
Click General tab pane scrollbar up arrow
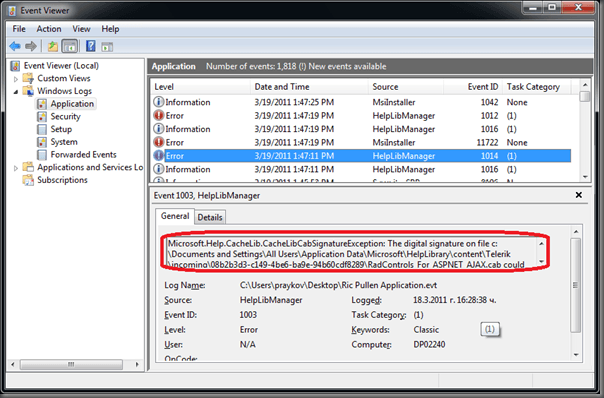576,232
